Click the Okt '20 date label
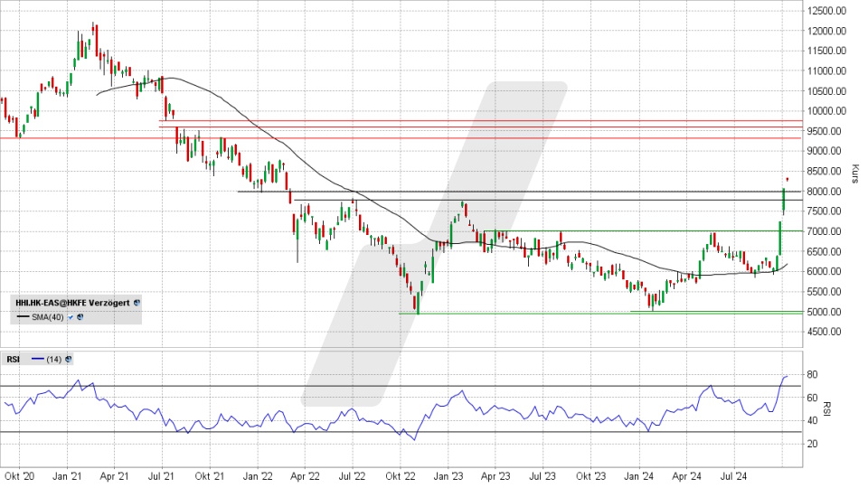This screenshot has width=868, height=488. [x=19, y=476]
